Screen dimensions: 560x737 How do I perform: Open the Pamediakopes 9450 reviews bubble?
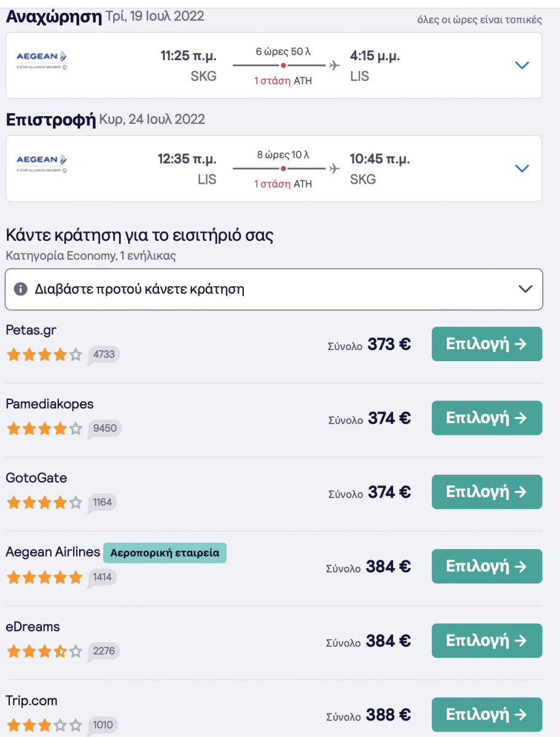click(x=104, y=429)
